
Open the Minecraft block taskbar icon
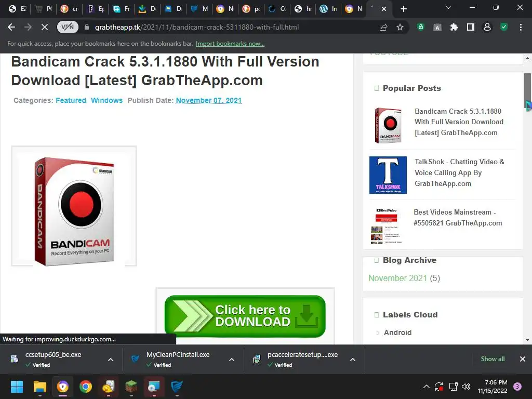(x=131, y=387)
